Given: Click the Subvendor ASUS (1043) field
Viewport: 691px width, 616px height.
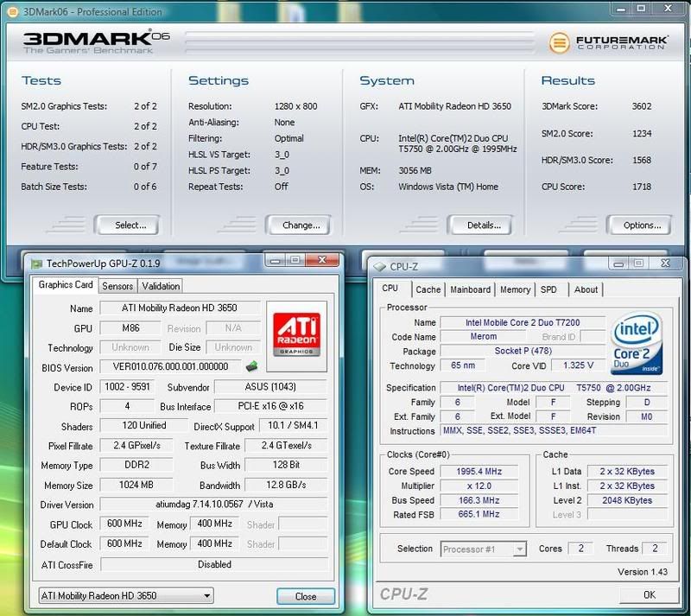Looking at the screenshot, I should tap(270, 387).
